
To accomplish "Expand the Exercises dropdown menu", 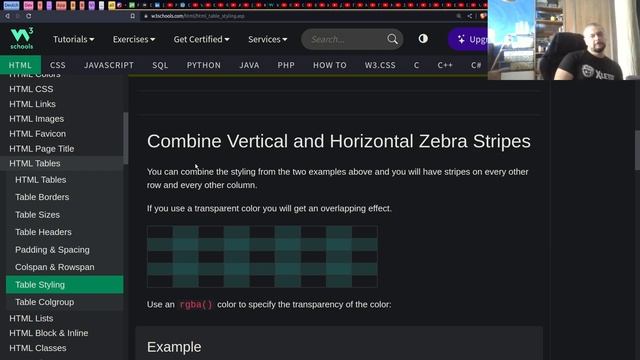I will click(x=134, y=39).
